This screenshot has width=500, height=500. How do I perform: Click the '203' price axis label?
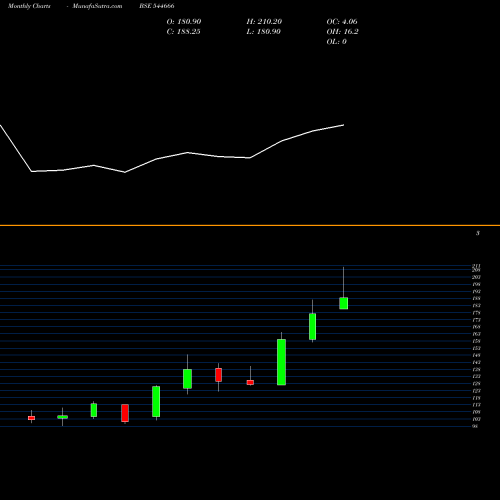pyautogui.click(x=476, y=277)
